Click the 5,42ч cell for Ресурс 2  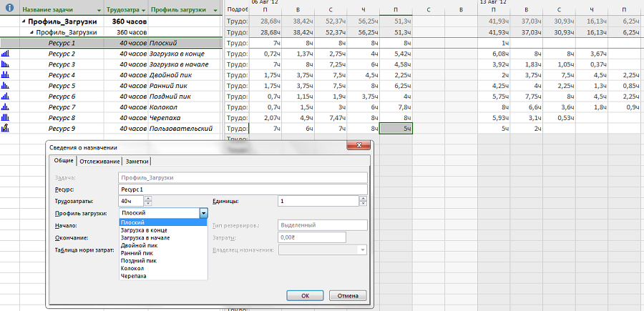tap(396, 54)
